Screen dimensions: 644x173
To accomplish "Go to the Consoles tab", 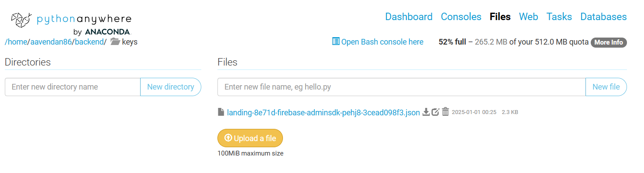I will (x=461, y=17).
